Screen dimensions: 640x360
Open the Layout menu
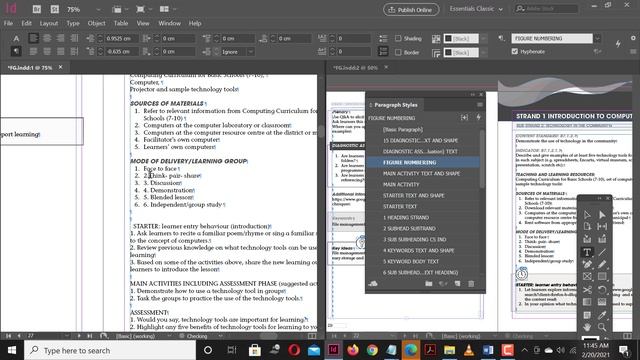point(49,23)
